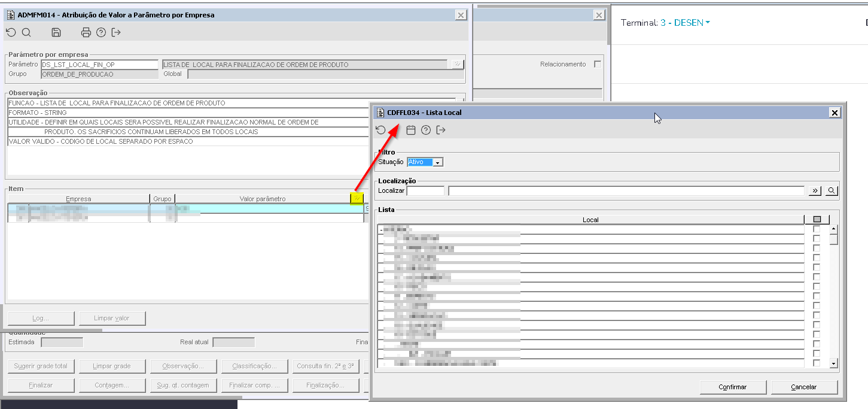Image resolution: width=868 pixels, height=409 pixels.
Task: Click the exit icon in ADMFM014 toolbar
Action: coord(116,32)
